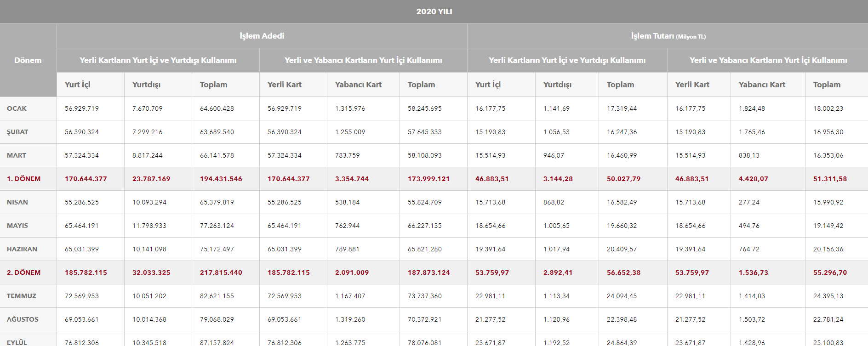Select the HAZIRAN row label
Image resolution: width=868 pixels, height=346 pixels.
click(x=22, y=249)
